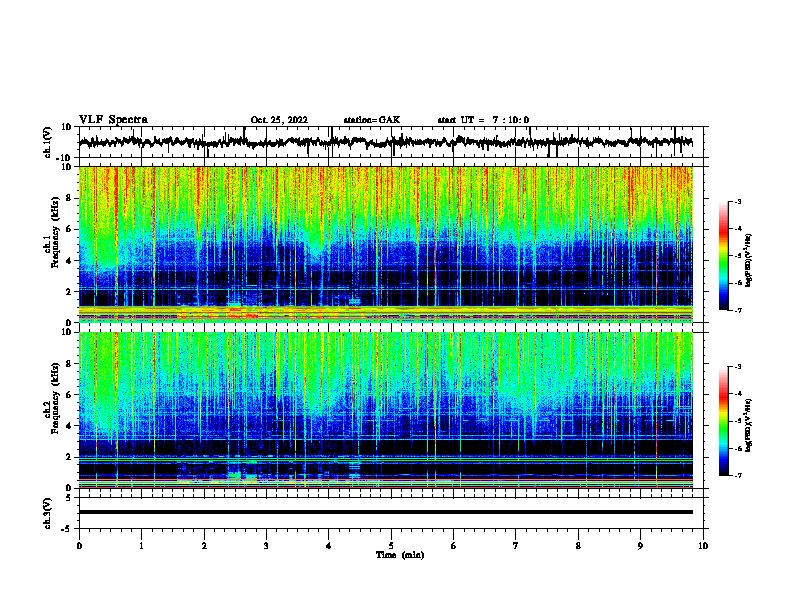
Task: Click the "-3" label on ch.2 colorbar
Action: [x=737, y=367]
